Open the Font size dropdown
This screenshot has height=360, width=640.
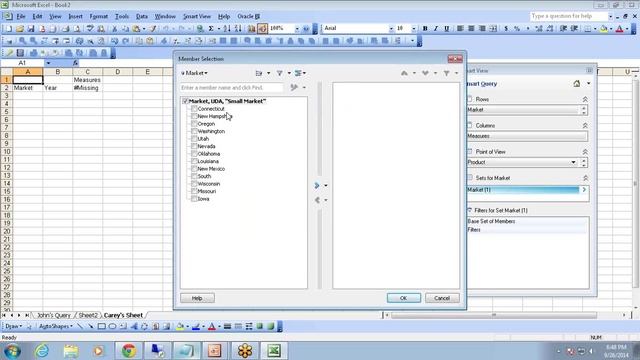[x=413, y=29]
